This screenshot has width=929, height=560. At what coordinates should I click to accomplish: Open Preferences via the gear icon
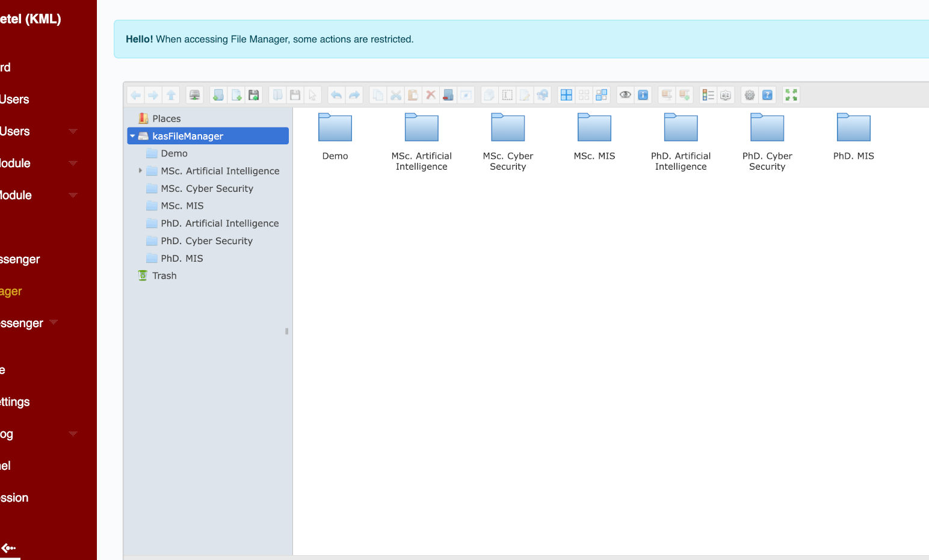click(750, 95)
